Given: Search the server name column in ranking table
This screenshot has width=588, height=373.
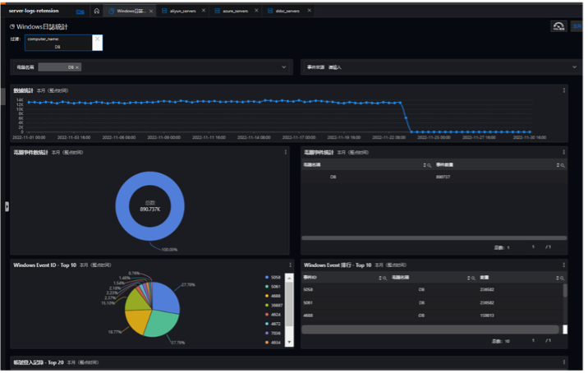Looking at the screenshot, I should point(473,278).
